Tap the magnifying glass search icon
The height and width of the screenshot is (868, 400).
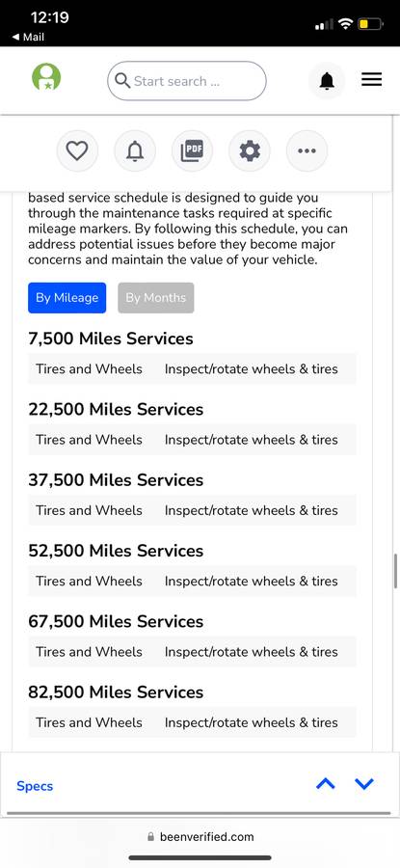pyautogui.click(x=122, y=81)
